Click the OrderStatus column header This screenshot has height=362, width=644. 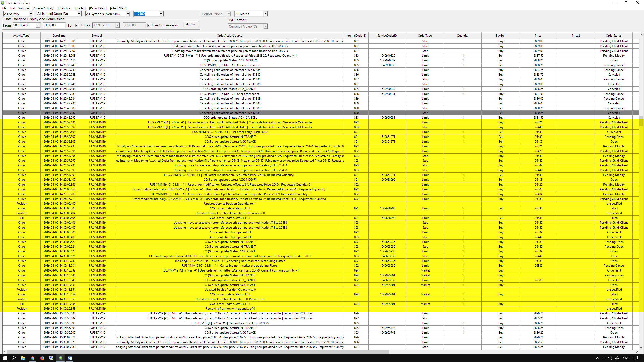point(613,36)
